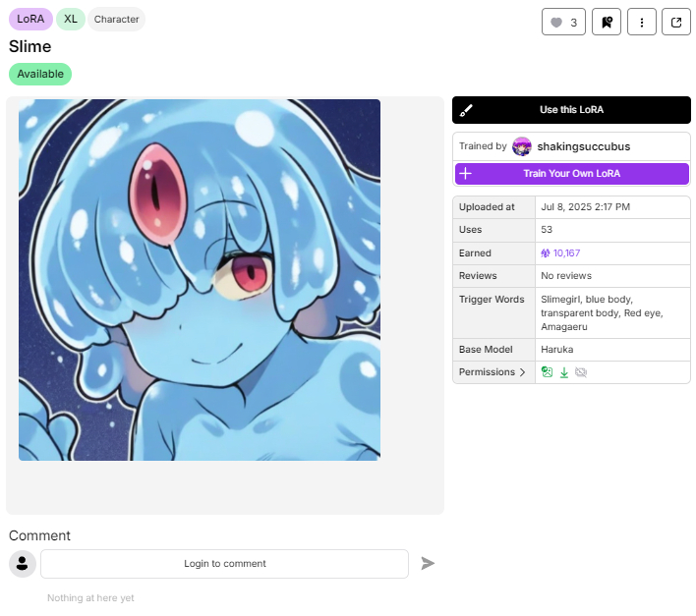This screenshot has height=616, width=696.
Task: Expand the Permissions chevron
Action: coord(522,372)
